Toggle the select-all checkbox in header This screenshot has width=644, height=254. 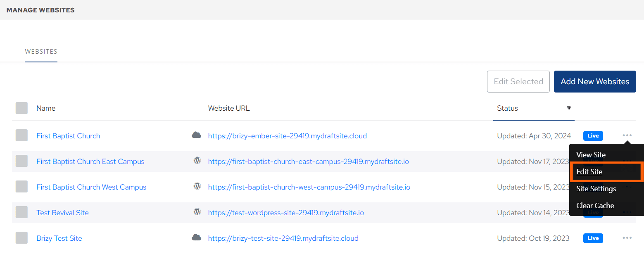(21, 108)
